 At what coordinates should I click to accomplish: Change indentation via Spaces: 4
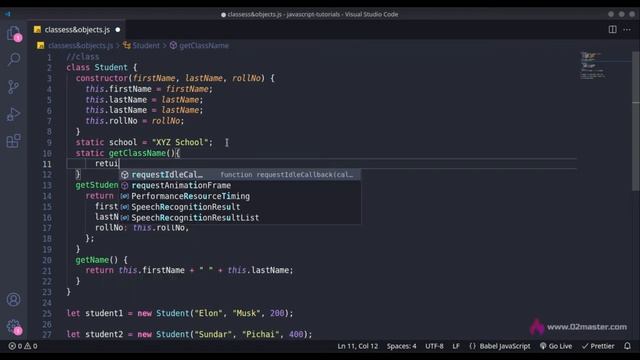[x=401, y=346]
